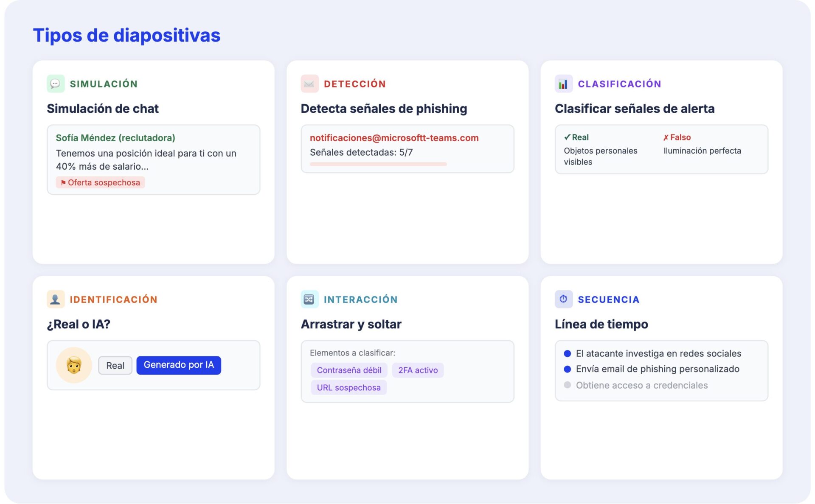Click the Real button under ¿Real o IA?
Viewport: 815px width, 504px height.
pyautogui.click(x=115, y=365)
